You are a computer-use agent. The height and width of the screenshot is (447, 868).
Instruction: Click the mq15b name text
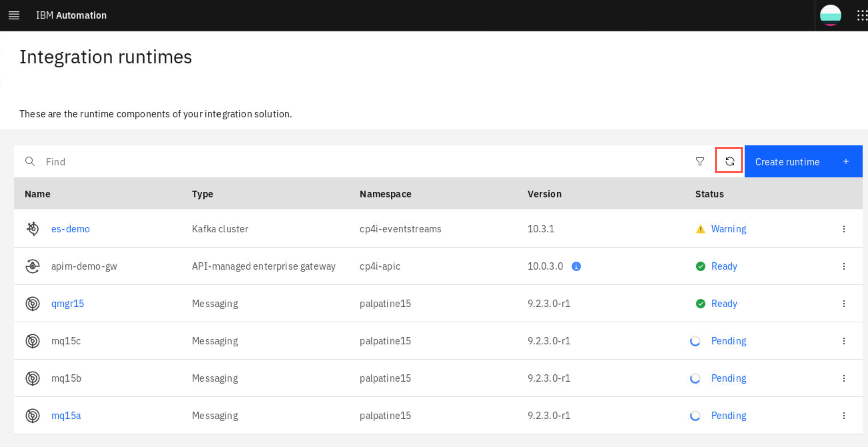pos(66,378)
